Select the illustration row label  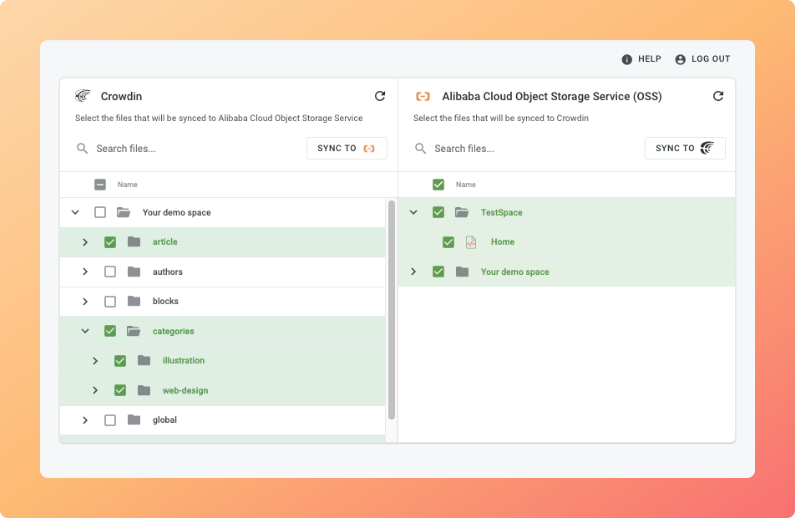[184, 360]
